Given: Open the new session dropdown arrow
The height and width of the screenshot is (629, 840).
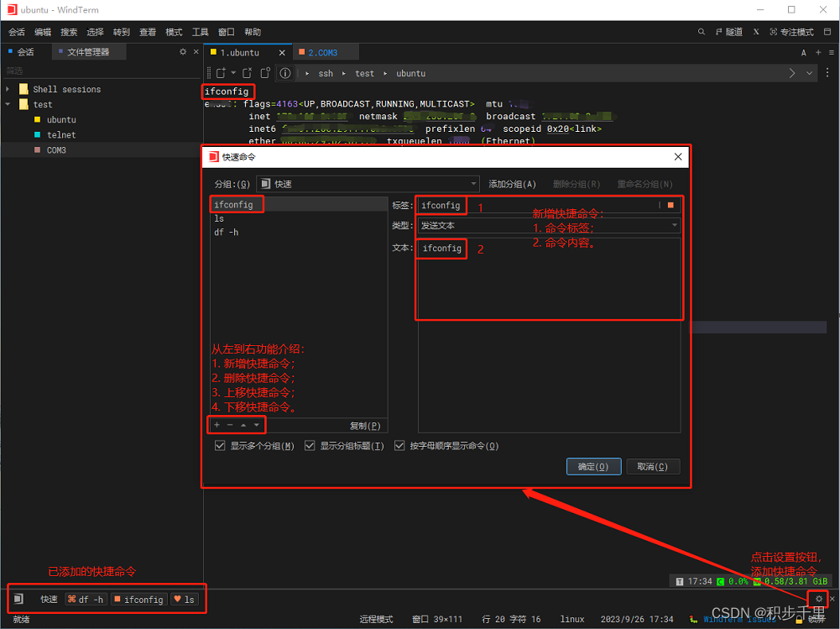Looking at the screenshot, I should [233, 73].
